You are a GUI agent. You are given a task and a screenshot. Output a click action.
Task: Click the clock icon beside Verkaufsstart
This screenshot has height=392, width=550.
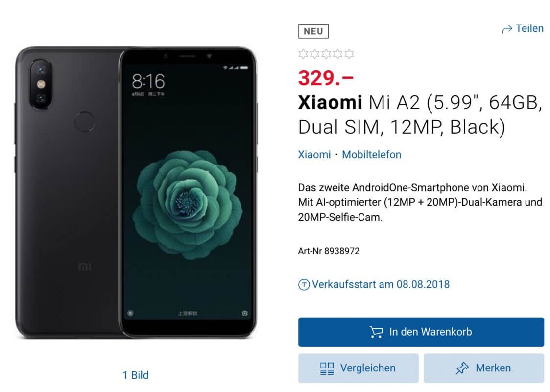pyautogui.click(x=304, y=285)
